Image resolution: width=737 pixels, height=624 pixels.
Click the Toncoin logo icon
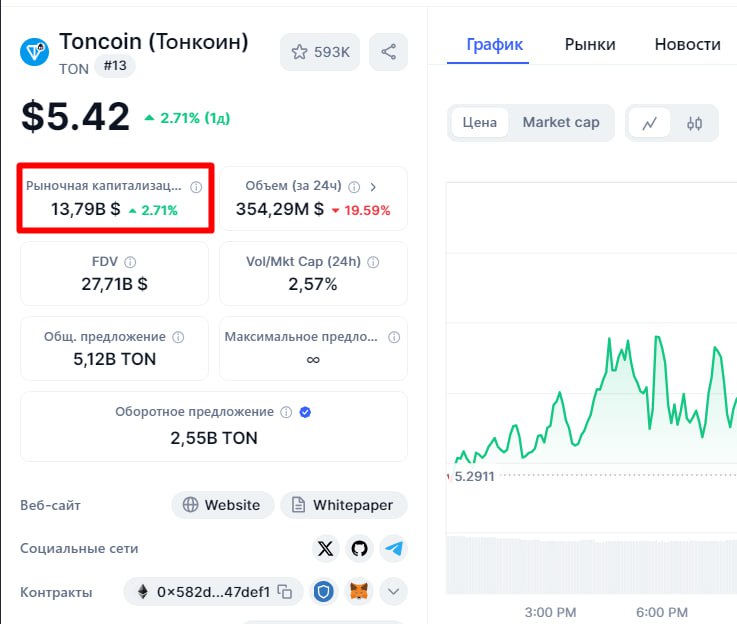(x=34, y=52)
